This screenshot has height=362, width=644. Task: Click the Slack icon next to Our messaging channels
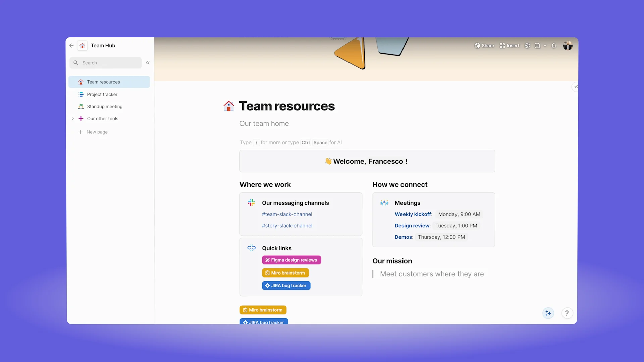[251, 202]
